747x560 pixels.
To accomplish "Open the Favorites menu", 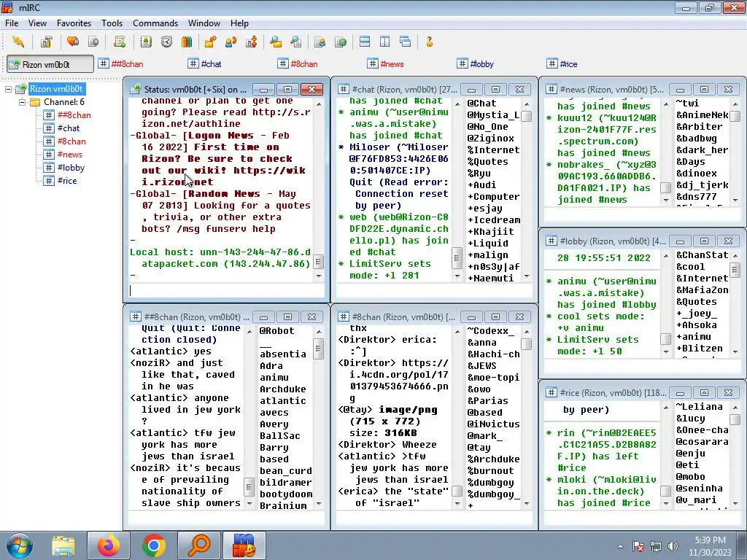I will click(74, 23).
